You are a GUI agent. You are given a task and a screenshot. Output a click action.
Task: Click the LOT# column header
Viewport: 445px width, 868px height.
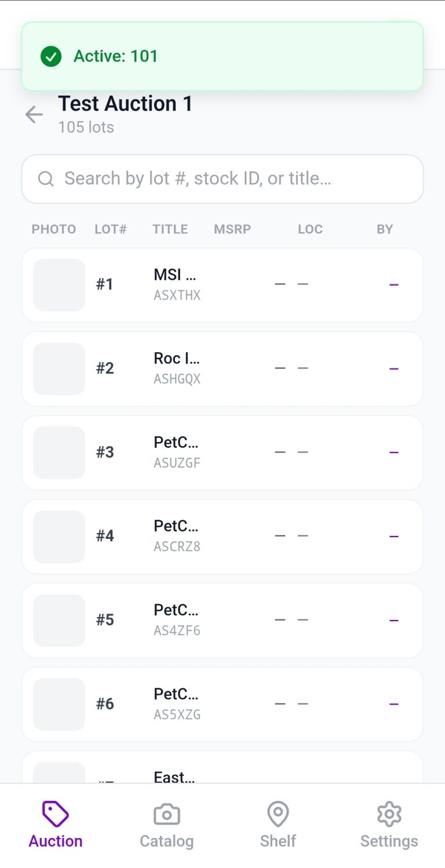[111, 229]
